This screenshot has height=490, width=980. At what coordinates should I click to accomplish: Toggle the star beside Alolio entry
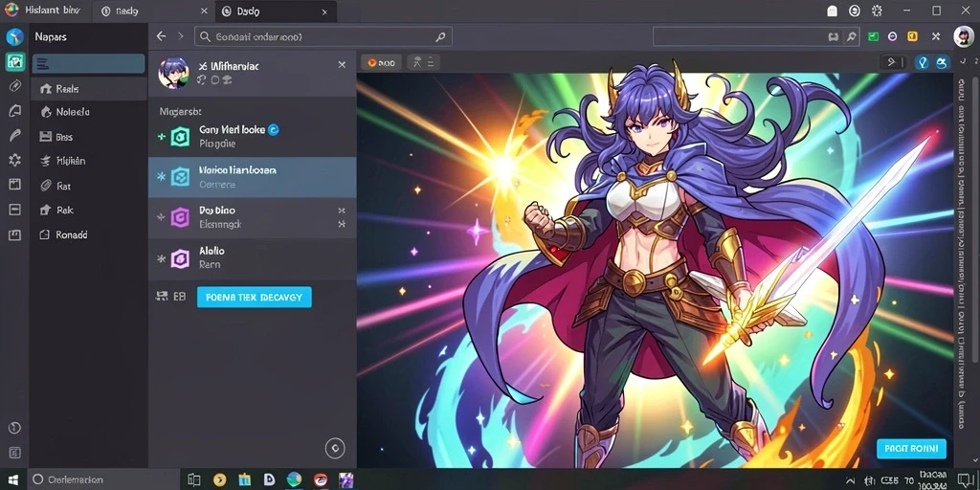(161, 257)
